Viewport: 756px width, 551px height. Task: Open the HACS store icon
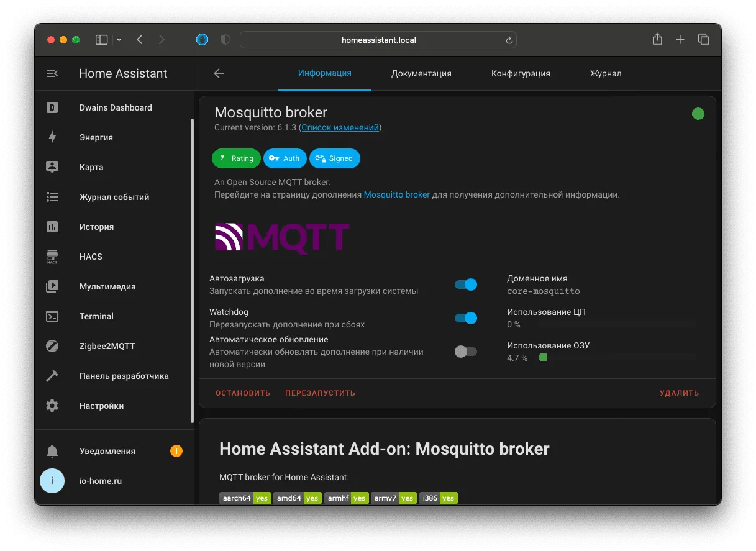tap(52, 257)
